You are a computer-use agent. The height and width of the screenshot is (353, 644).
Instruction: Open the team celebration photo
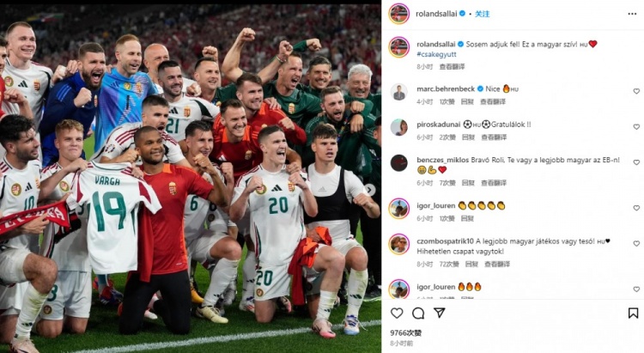191,179
